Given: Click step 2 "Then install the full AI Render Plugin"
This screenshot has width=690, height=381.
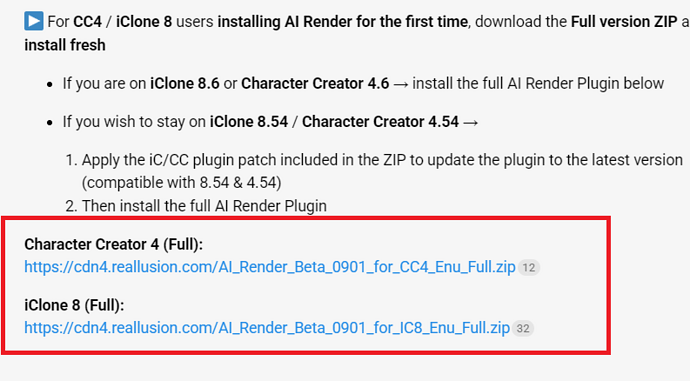Looking at the screenshot, I should pos(196,206).
